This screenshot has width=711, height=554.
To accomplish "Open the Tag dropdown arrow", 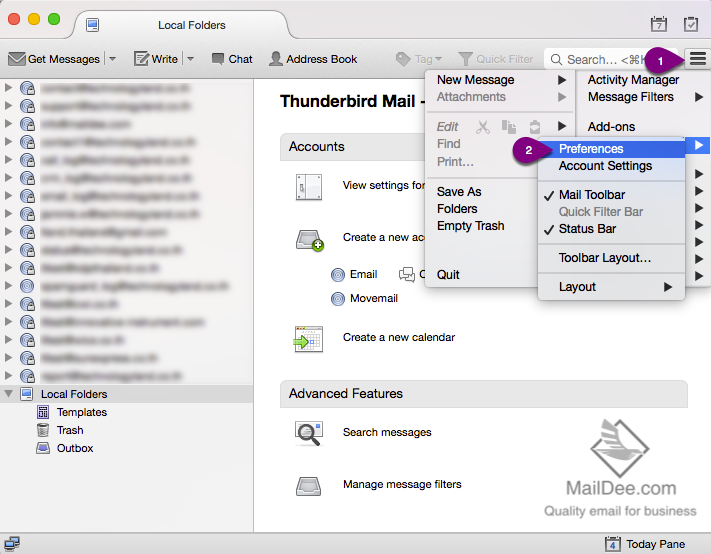I will tap(438, 59).
